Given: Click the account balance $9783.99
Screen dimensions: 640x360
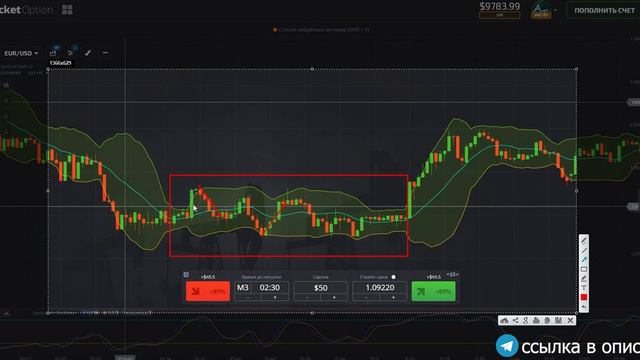Looking at the screenshot, I should point(500,7).
